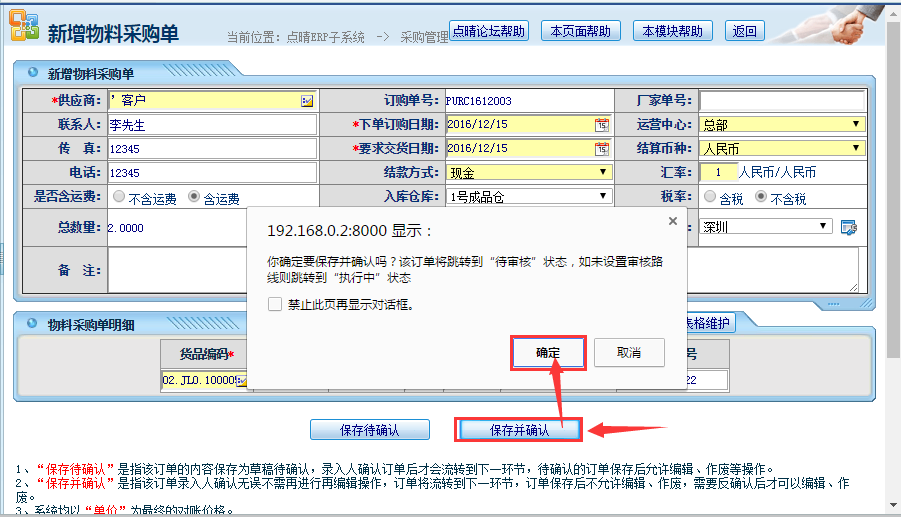Open the 运营中心 dropdown showing 总部
901x517 pixels.
(856, 124)
